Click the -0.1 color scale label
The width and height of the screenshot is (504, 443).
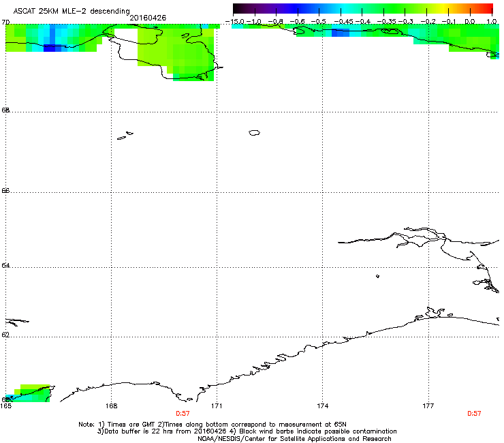pyautogui.click(x=449, y=22)
